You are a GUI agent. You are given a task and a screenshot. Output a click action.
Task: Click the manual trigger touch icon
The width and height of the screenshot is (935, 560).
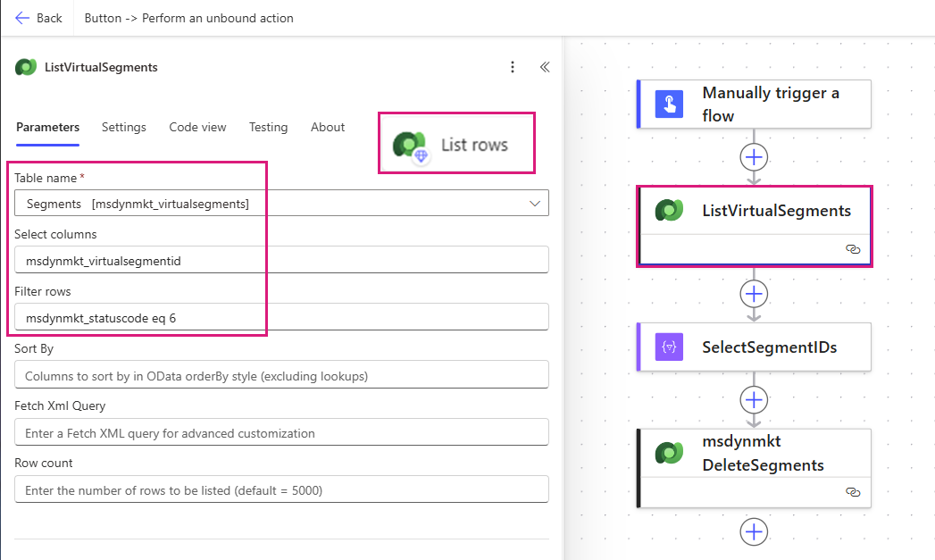[669, 104]
